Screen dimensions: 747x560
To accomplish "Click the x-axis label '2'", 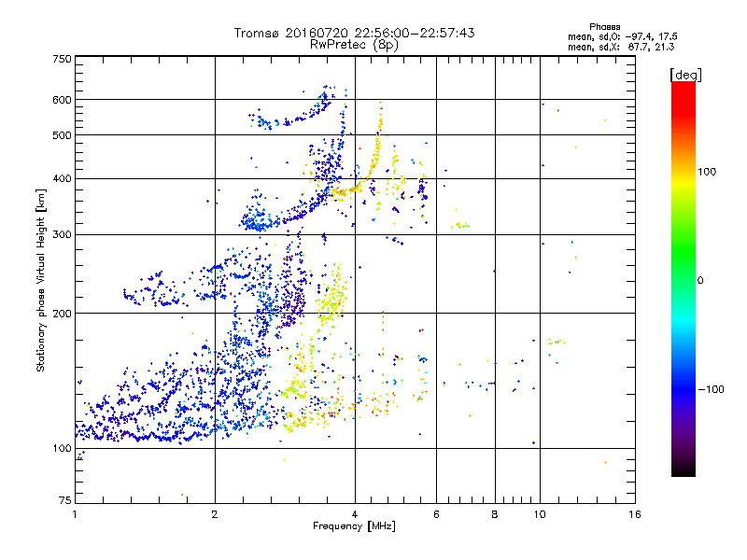I will pos(215,514).
